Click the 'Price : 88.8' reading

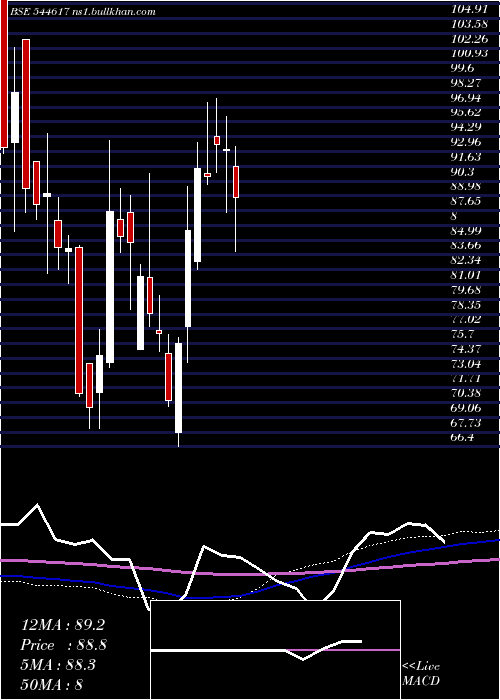(64, 645)
